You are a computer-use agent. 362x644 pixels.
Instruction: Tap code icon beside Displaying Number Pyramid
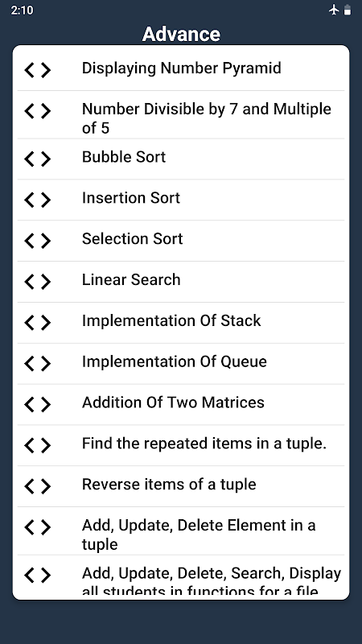[x=37, y=70]
